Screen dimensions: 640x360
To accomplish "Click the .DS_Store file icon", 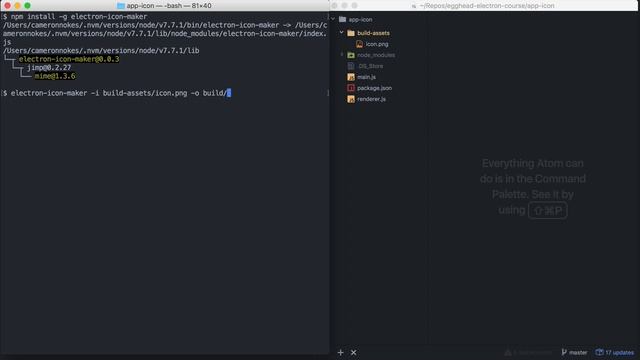I will [351, 66].
